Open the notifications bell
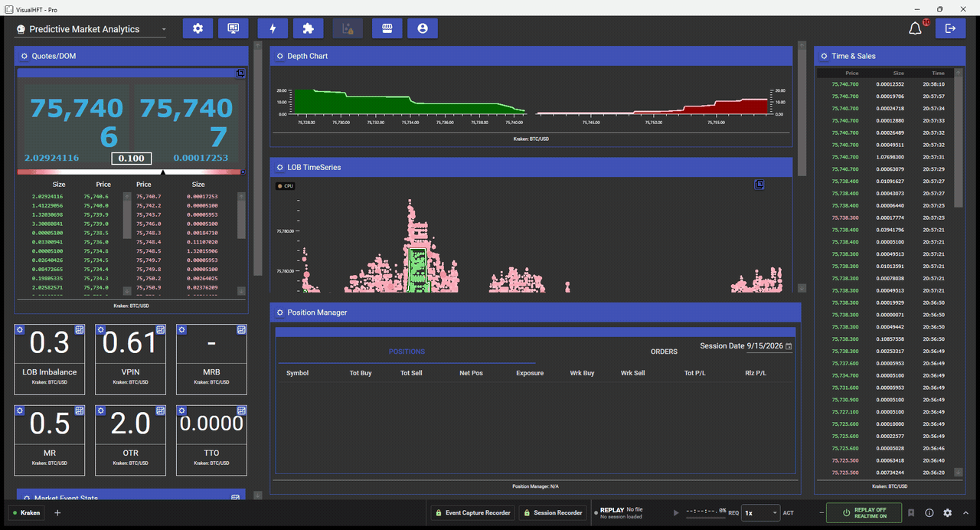The height and width of the screenshot is (530, 980). click(x=915, y=28)
